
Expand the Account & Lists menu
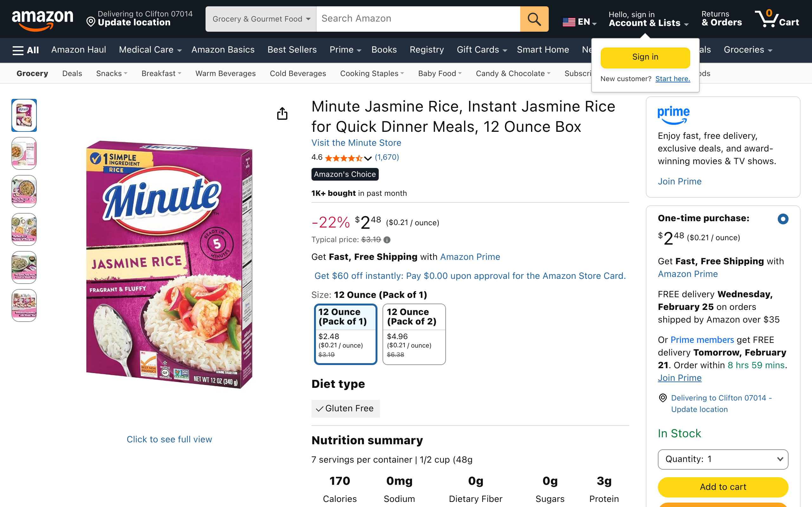(x=648, y=19)
